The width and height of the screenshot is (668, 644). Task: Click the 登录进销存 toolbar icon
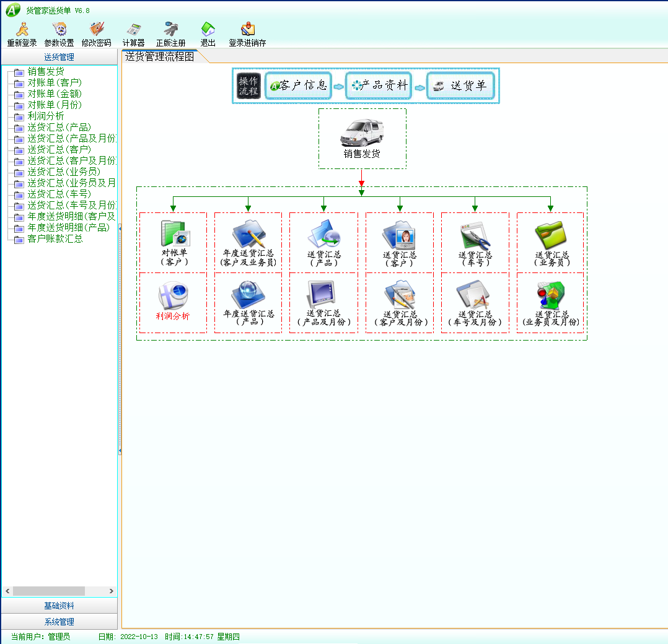[x=247, y=30]
